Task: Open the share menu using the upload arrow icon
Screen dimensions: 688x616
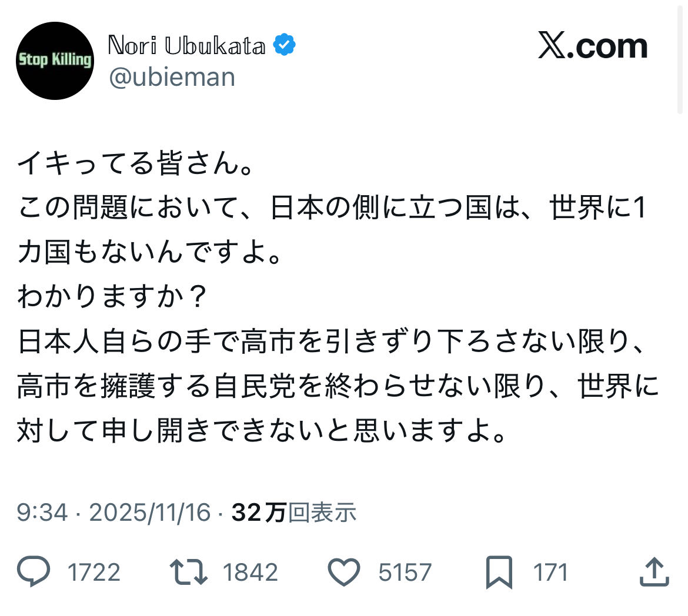Action: click(654, 572)
